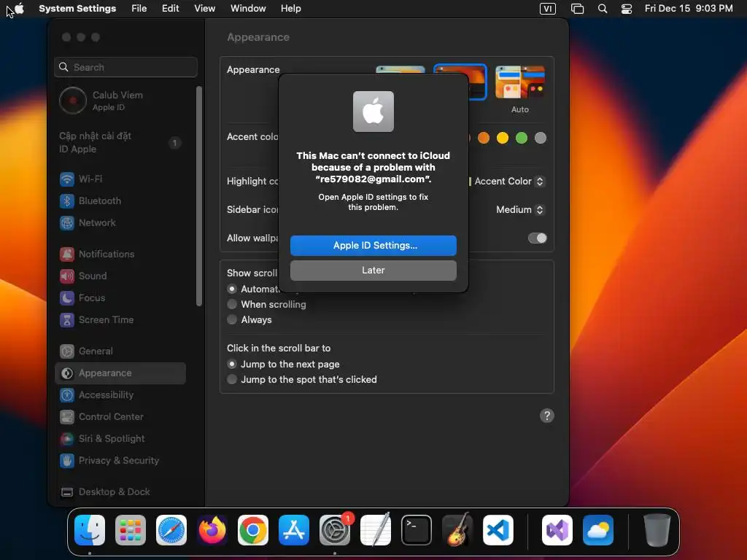Launch the blue Visual Studio Code icon in the Dock
The height and width of the screenshot is (560, 747).
pyautogui.click(x=498, y=530)
